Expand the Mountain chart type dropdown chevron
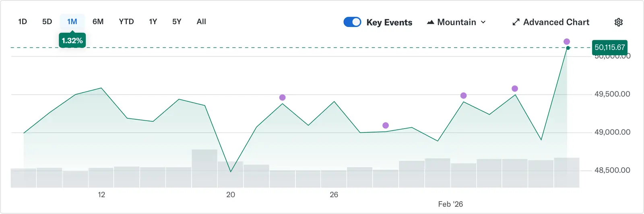 [x=483, y=22]
